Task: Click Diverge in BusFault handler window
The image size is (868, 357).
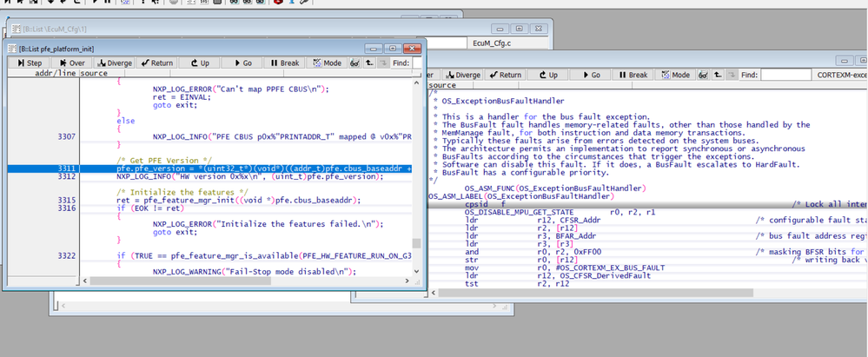Action: [x=463, y=75]
